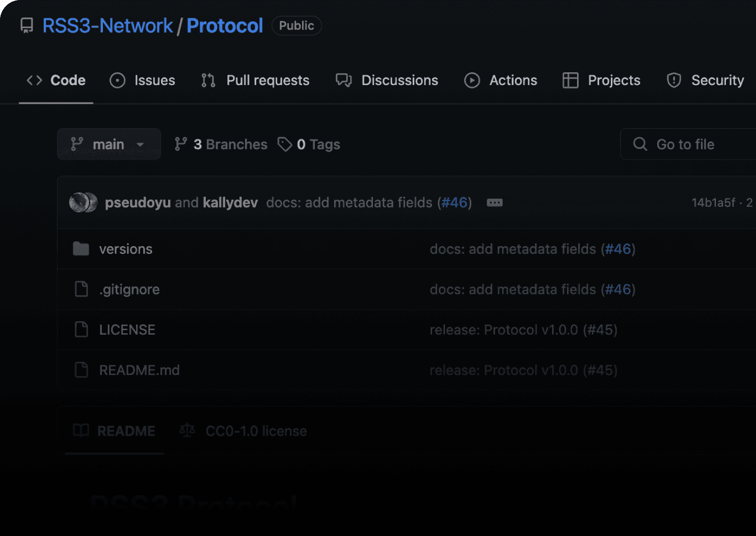Click the Code angle-brackets icon
756x536 pixels.
click(34, 80)
